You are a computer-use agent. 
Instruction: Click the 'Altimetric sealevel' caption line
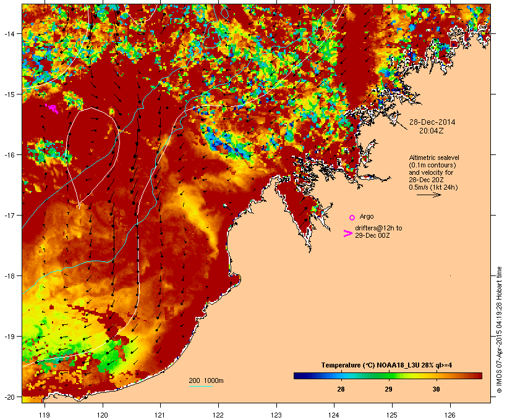pyautogui.click(x=434, y=157)
